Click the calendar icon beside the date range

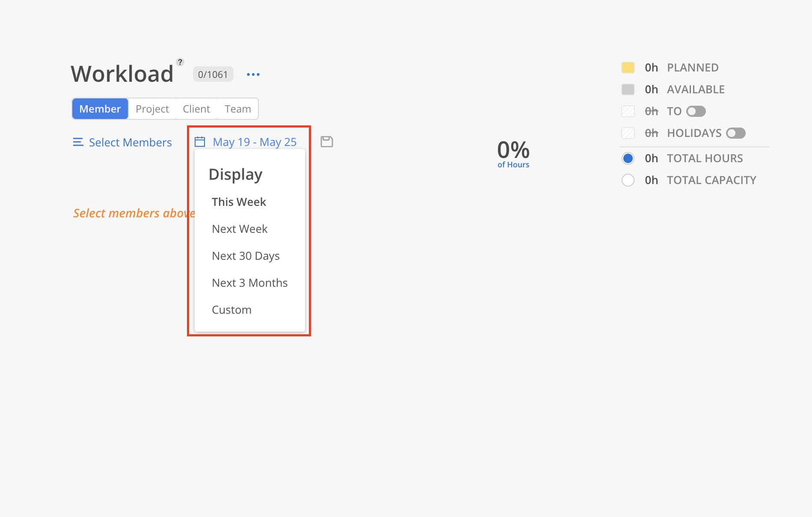[x=200, y=141]
